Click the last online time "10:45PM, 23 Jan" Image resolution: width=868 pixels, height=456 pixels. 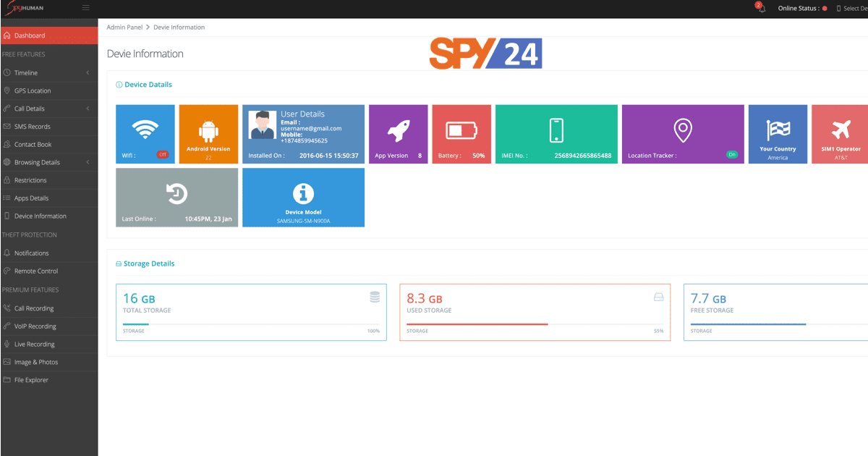pos(208,219)
